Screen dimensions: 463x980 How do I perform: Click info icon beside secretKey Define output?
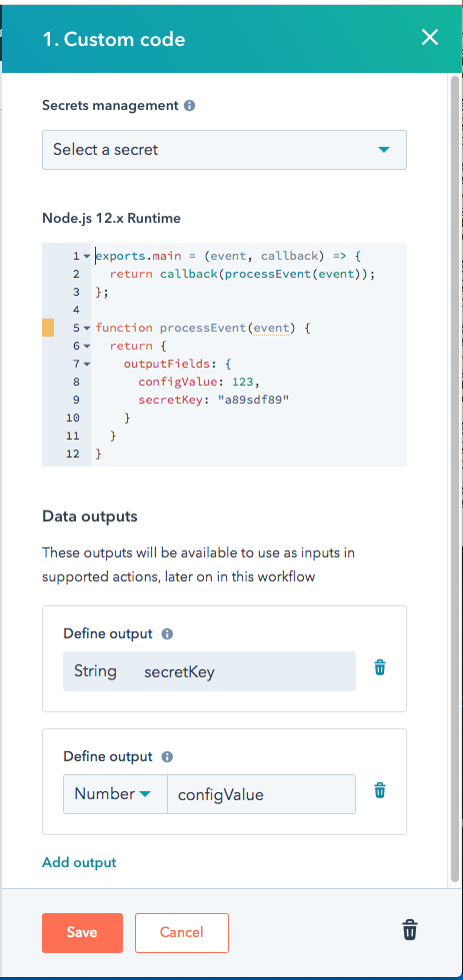(x=167, y=633)
